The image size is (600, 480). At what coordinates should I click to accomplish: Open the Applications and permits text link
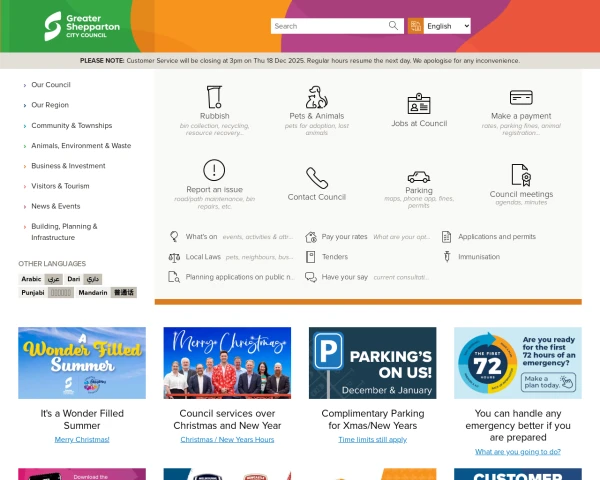coord(497,237)
